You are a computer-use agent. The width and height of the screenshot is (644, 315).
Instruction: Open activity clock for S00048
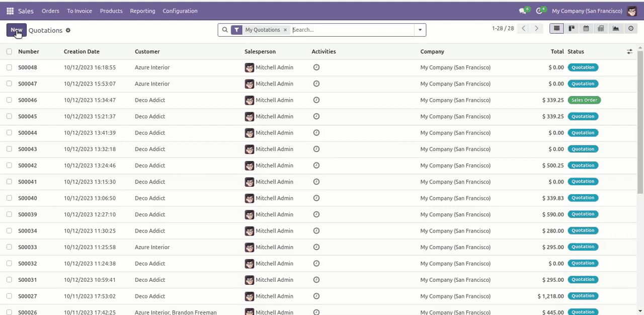click(x=316, y=67)
